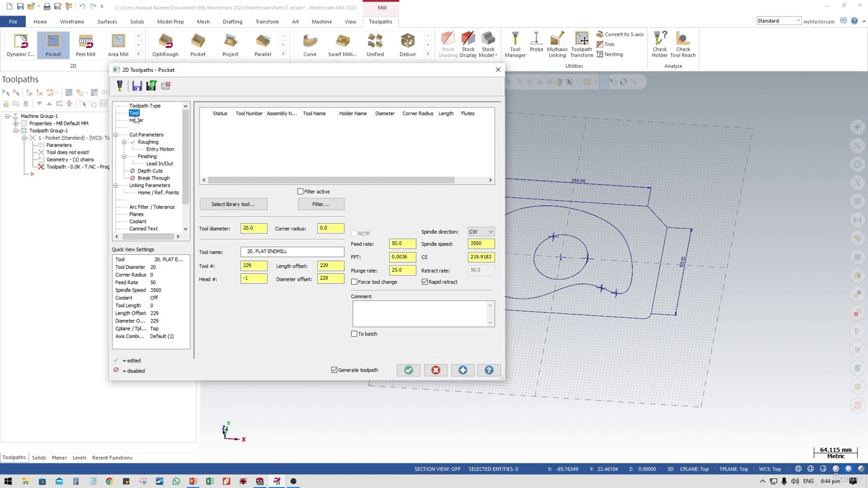Open Help with the question mark button
The image size is (868, 488).
tap(489, 370)
